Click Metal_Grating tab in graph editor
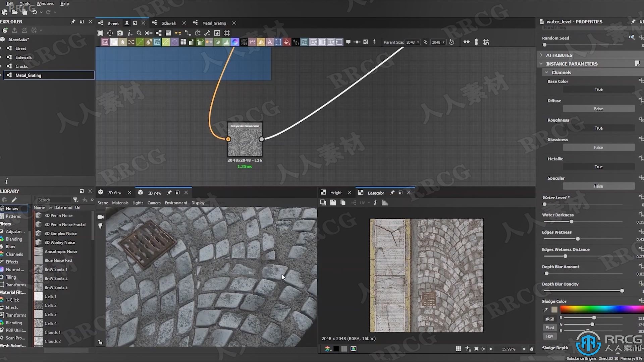 (x=214, y=22)
